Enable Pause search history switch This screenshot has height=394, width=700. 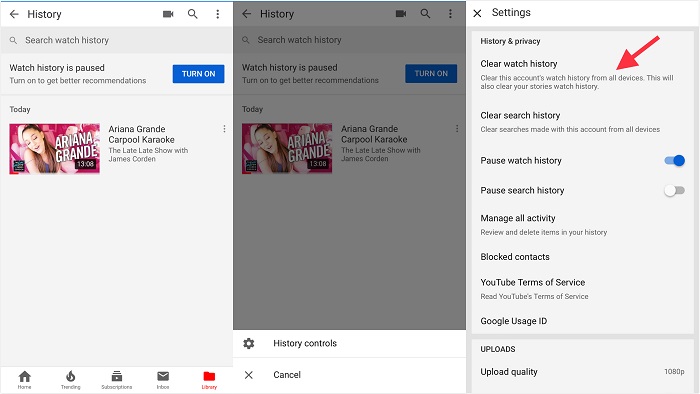(x=675, y=191)
